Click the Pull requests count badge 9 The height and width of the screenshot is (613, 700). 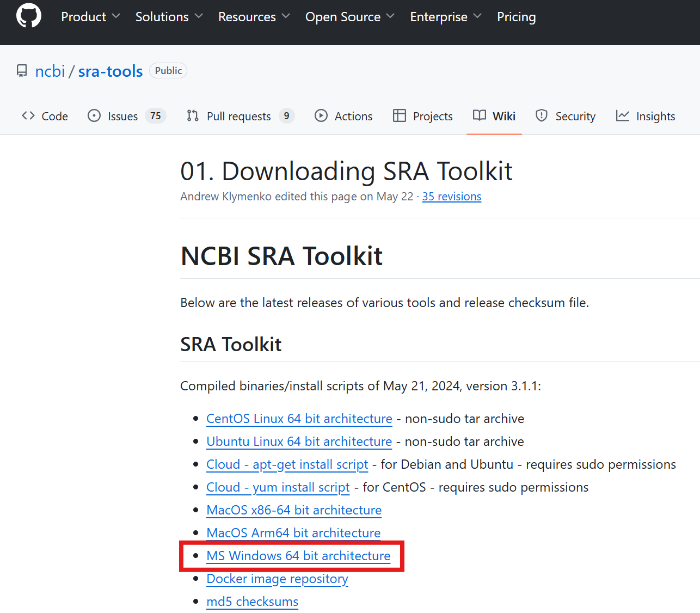pos(287,116)
